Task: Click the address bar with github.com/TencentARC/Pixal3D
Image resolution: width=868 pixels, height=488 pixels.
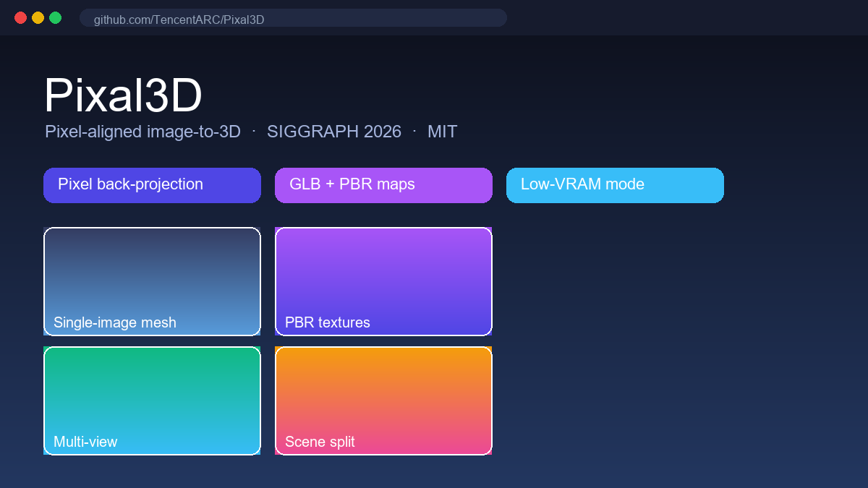Action: point(293,18)
